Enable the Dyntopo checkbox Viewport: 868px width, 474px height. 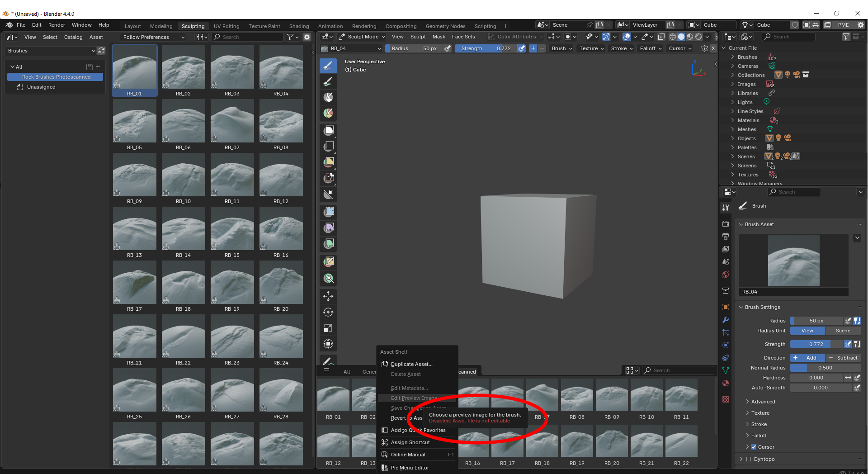tap(749, 459)
